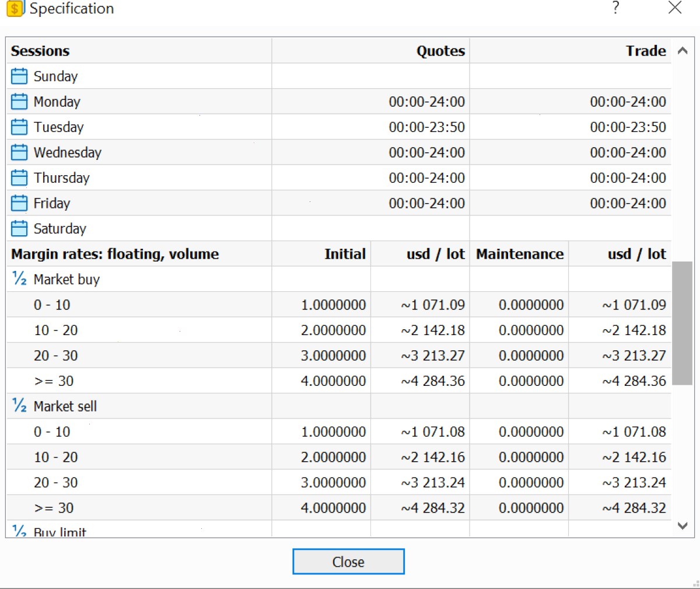The image size is (700, 589).
Task: Select the Initial column header
Action: tap(345, 254)
